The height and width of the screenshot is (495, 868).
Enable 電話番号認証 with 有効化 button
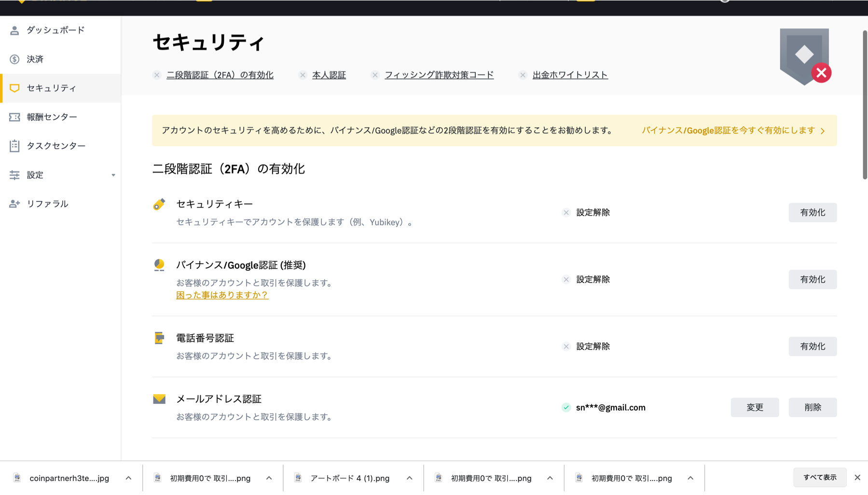pyautogui.click(x=813, y=347)
